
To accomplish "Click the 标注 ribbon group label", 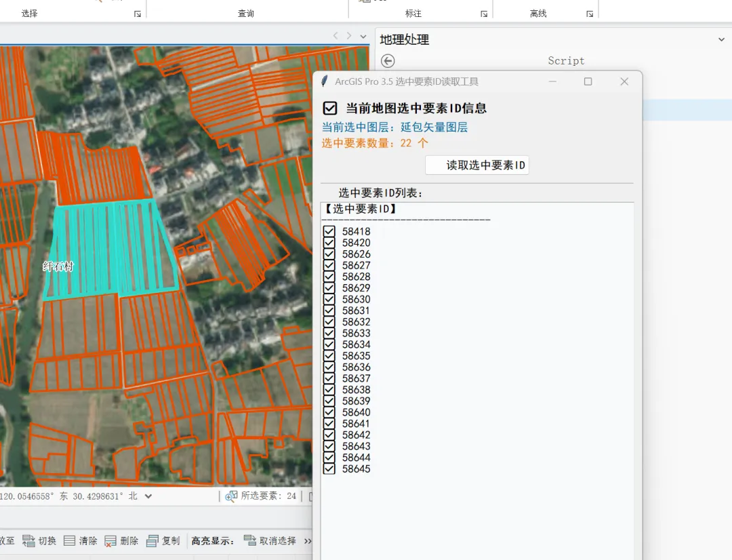I will point(413,14).
